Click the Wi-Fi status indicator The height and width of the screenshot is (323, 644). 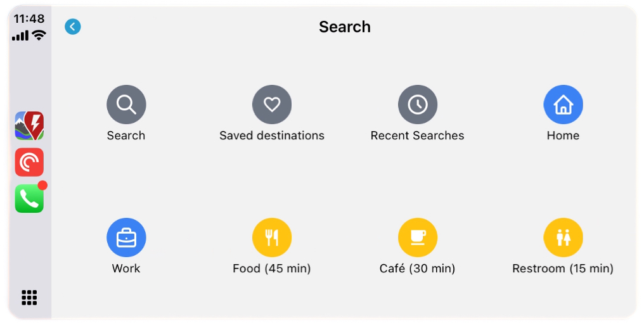coord(39,35)
